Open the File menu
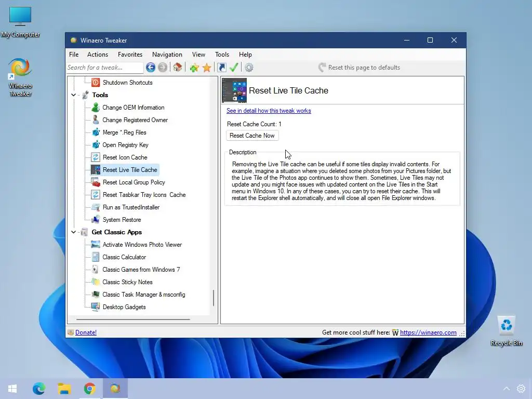The height and width of the screenshot is (399, 532). (x=74, y=55)
